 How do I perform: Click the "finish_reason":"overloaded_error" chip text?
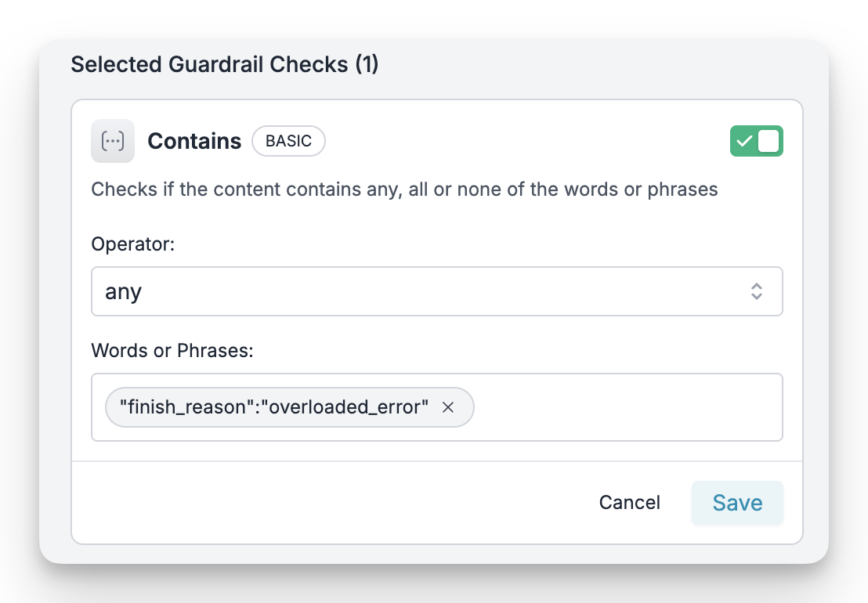click(274, 407)
